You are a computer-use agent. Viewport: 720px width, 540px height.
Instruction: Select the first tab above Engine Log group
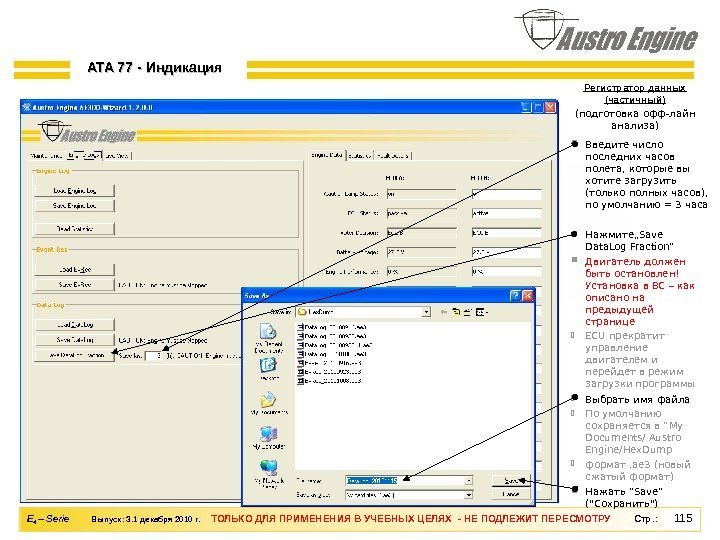46,156
